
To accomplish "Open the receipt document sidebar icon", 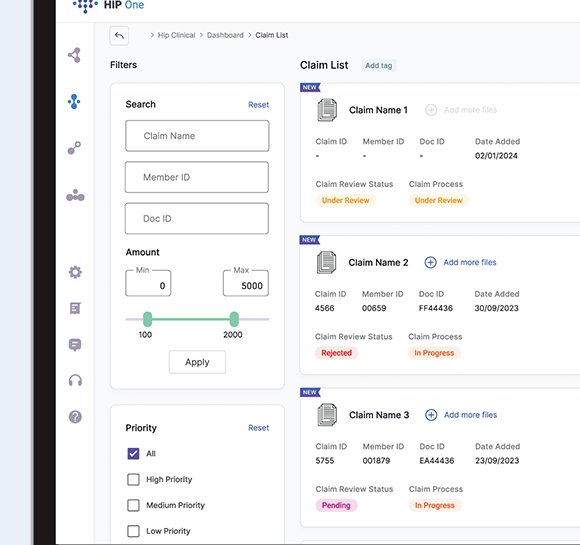I will (x=75, y=308).
